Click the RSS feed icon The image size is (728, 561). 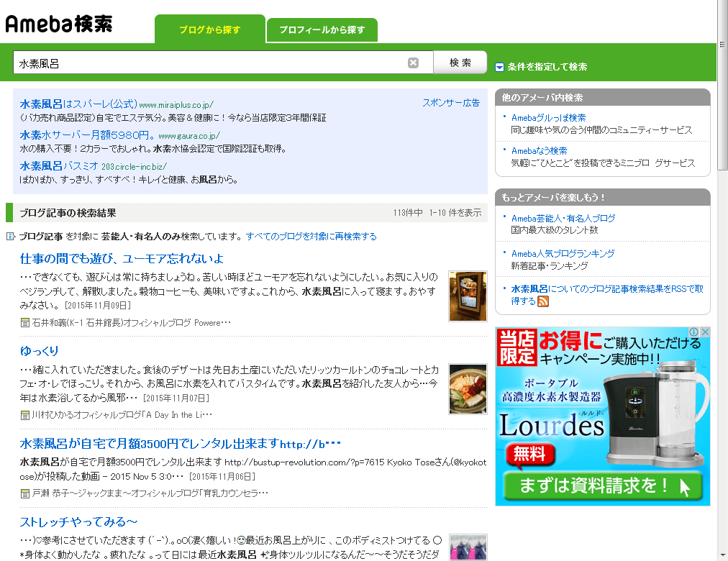click(542, 301)
